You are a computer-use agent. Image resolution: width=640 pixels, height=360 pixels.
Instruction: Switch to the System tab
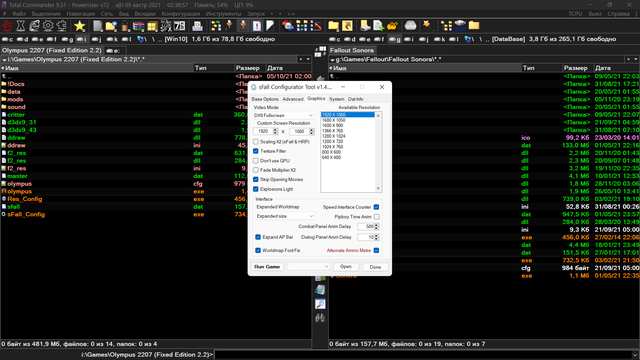click(x=337, y=99)
